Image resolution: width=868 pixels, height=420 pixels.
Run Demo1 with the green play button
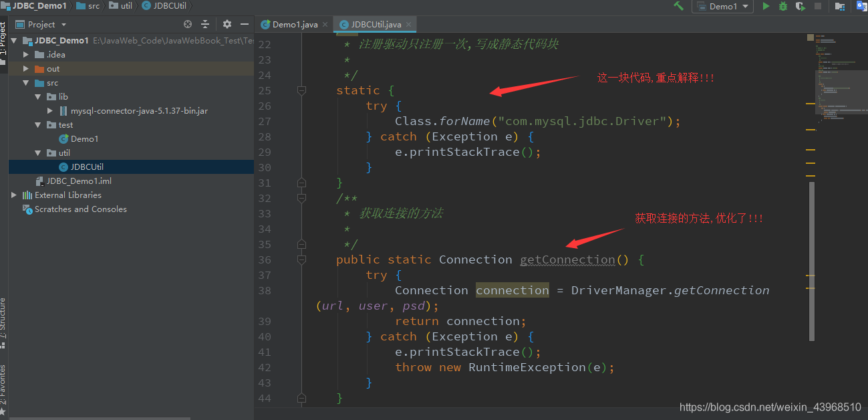click(766, 6)
